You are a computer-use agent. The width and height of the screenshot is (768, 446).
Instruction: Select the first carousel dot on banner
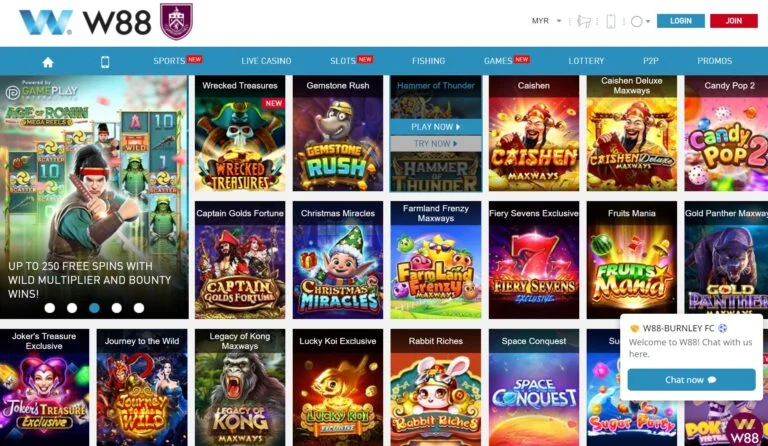click(49, 308)
